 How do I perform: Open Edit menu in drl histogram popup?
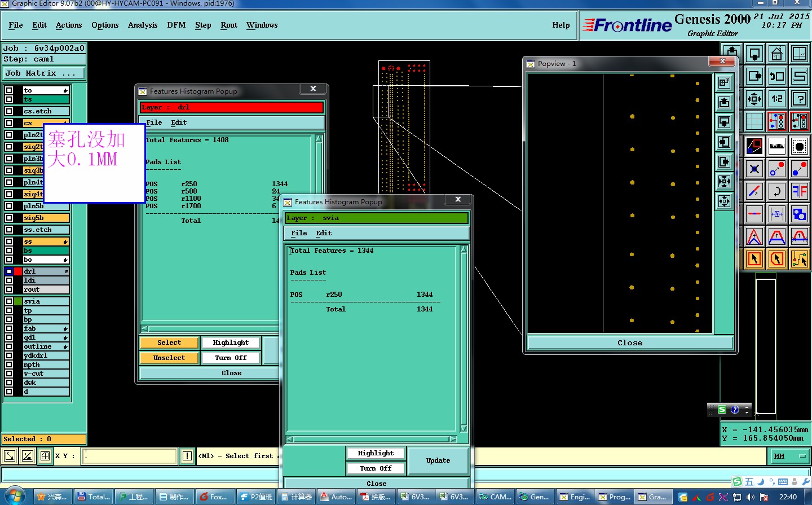[179, 122]
